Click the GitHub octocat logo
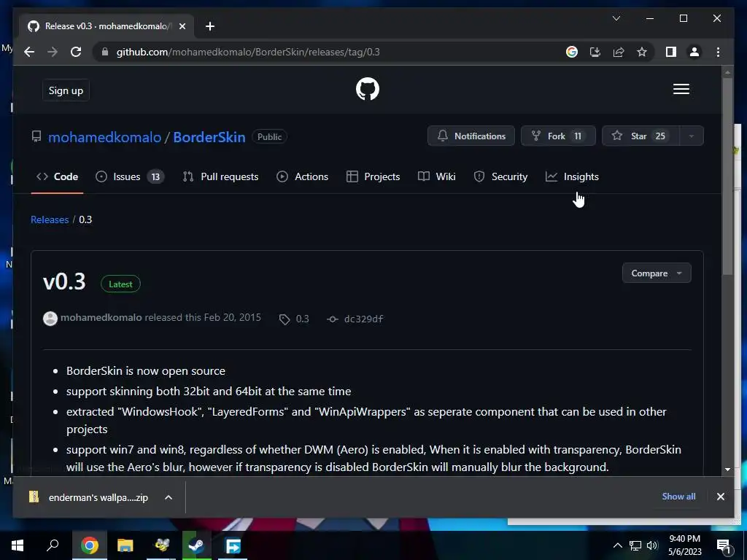The width and height of the screenshot is (747, 560). [x=368, y=89]
